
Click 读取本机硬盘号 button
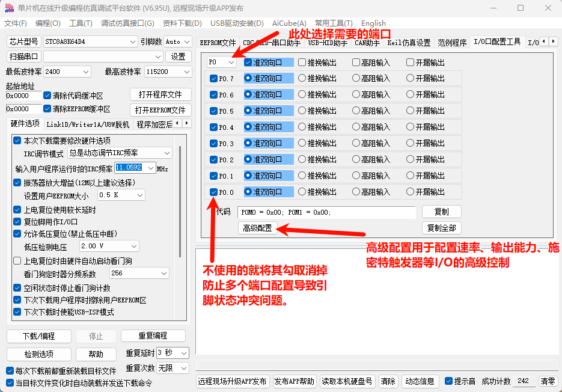click(x=347, y=381)
